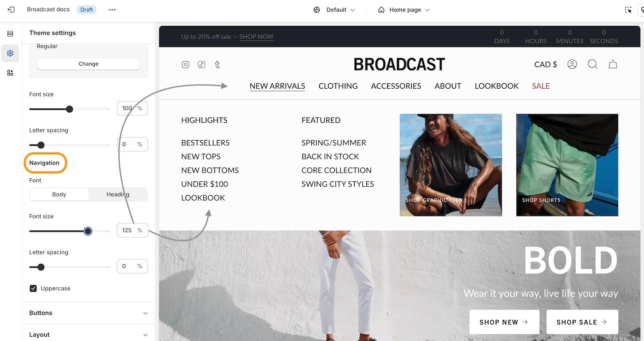Open the three-dot more actions menu
This screenshot has width=644, height=341.
click(112, 10)
